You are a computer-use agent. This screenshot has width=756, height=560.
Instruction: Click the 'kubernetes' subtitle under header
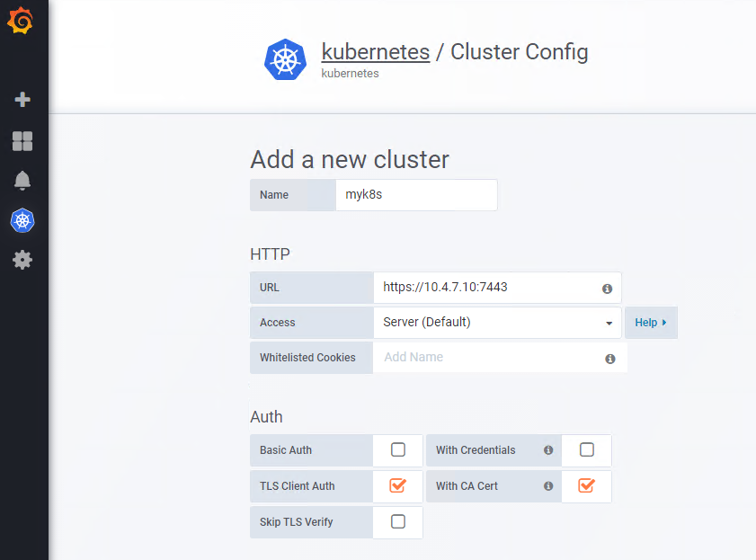[x=350, y=73]
